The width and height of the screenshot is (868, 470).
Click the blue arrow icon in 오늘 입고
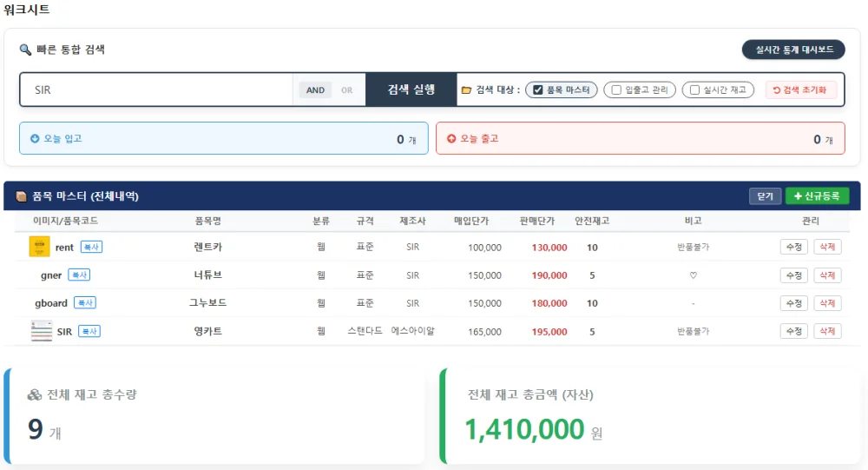tap(35, 138)
